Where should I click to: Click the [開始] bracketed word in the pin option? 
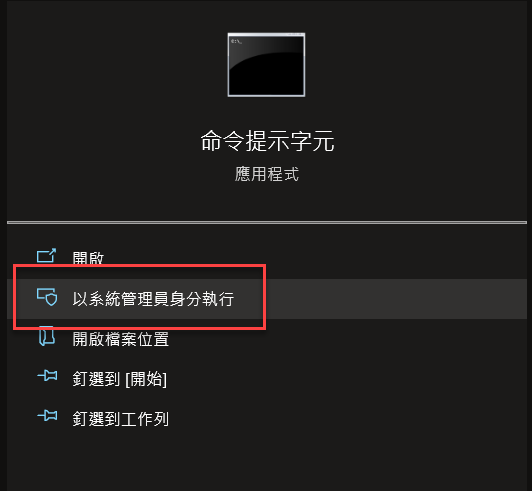[x=146, y=379]
